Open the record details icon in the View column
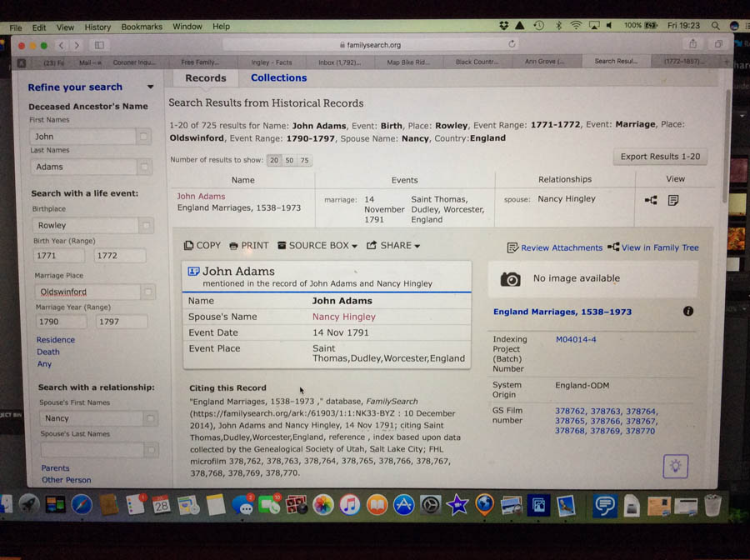Viewport: 750px width, 560px height. coord(673,200)
